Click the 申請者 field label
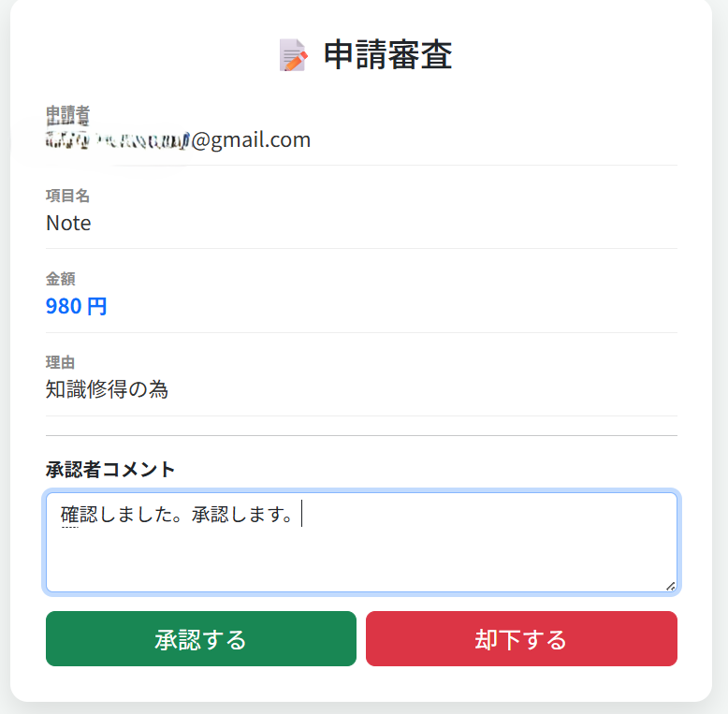Viewport: 728px width, 714px height. pyautogui.click(x=67, y=114)
